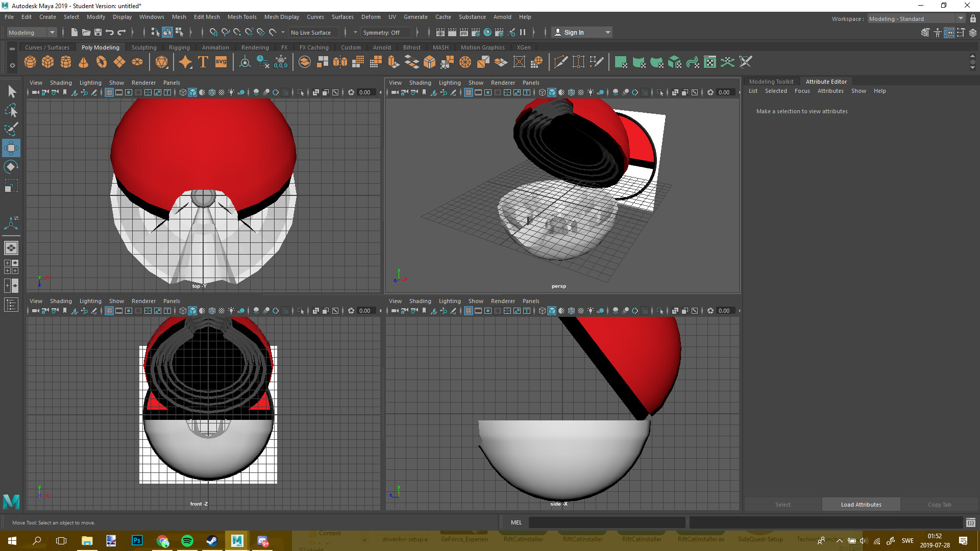Open the Deform menu
980x551 pixels.
pos(371,17)
